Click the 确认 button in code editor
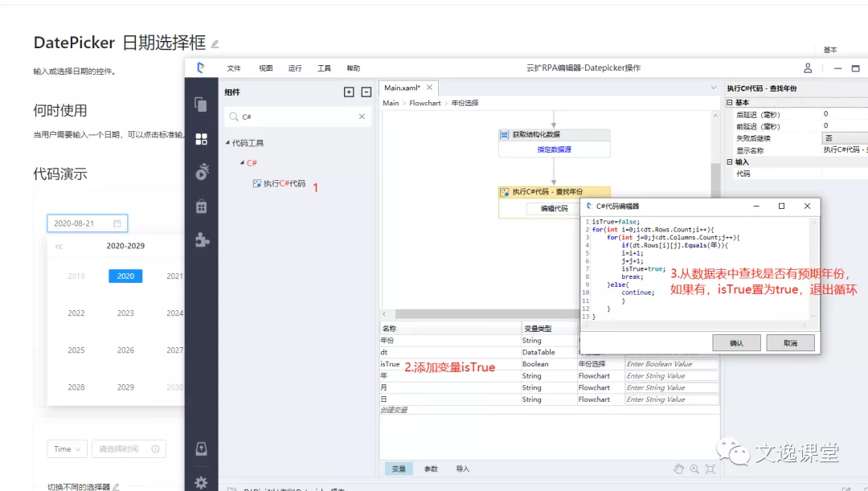 pos(736,343)
